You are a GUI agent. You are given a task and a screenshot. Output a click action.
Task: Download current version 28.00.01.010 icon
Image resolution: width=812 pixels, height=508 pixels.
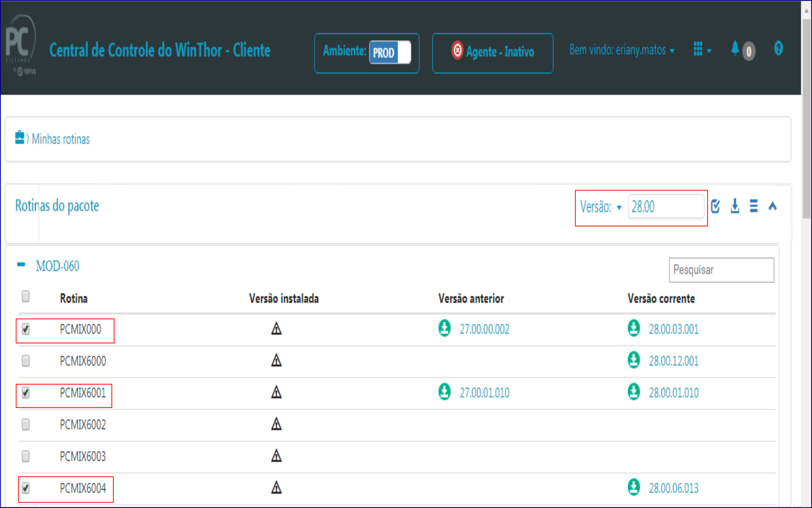(634, 392)
